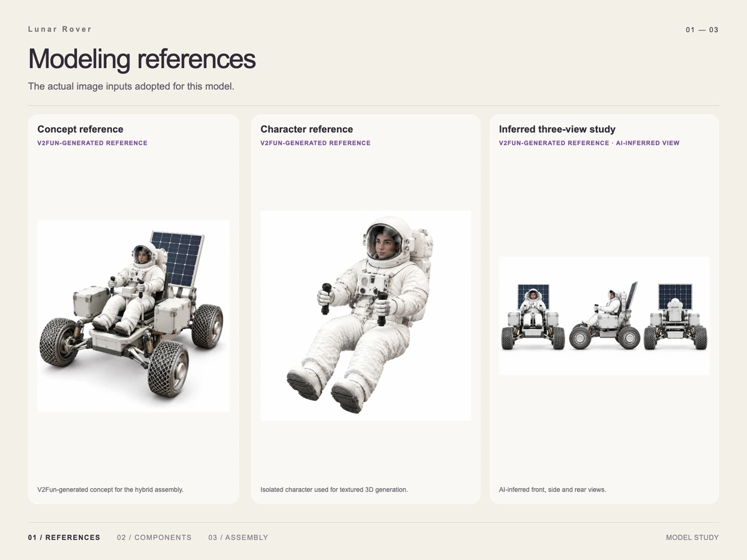Open the 01 / REFERENCES footer tab
Image resolution: width=747 pixels, height=560 pixels.
[x=64, y=537]
